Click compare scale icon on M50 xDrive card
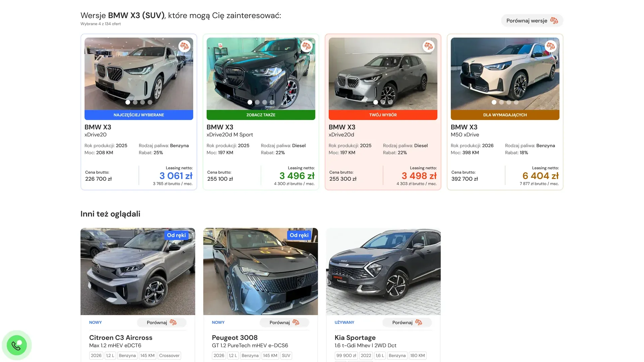The height and width of the screenshot is (362, 644). [550, 46]
